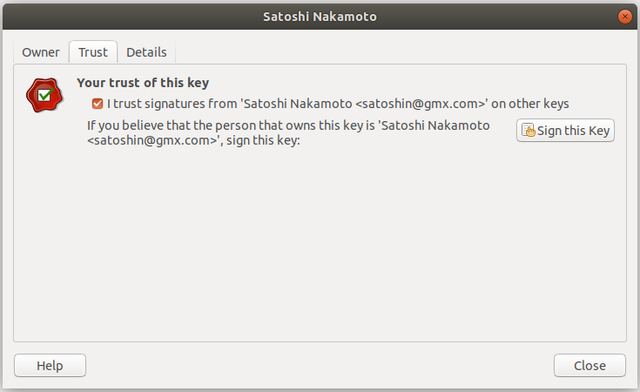Screen dimensions: 640x392
Task: Click the 'Your trust of this key' heading
Action: (143, 83)
